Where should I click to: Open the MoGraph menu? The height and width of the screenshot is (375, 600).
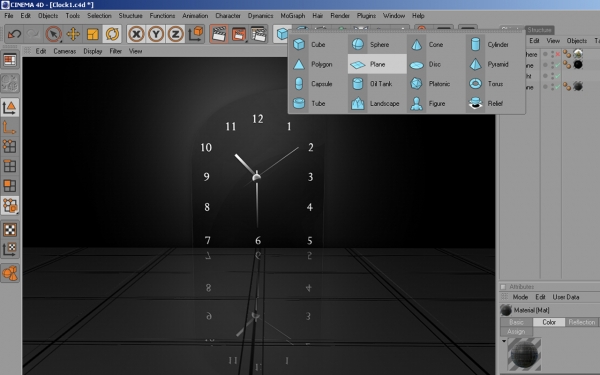click(x=293, y=16)
